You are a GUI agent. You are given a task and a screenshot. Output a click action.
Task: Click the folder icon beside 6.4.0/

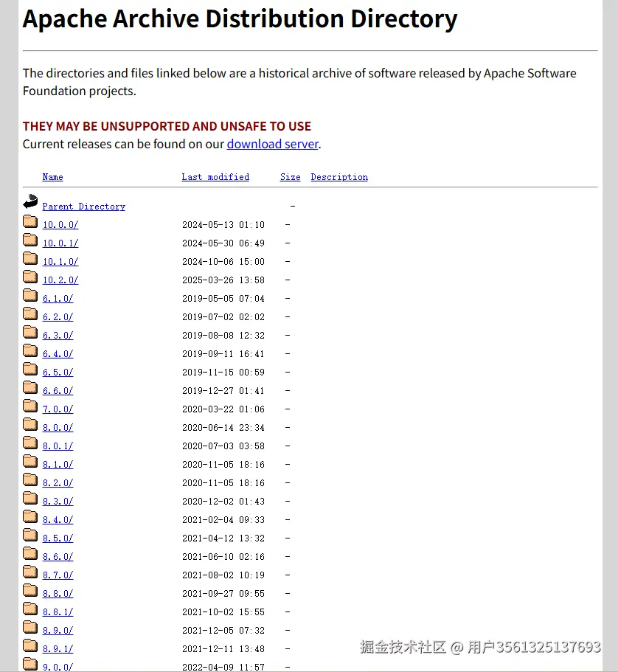(x=30, y=350)
